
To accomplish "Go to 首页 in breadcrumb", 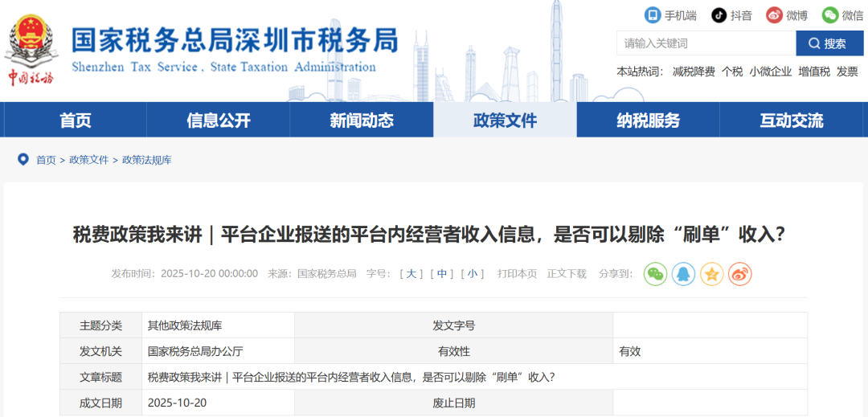I will click(46, 161).
